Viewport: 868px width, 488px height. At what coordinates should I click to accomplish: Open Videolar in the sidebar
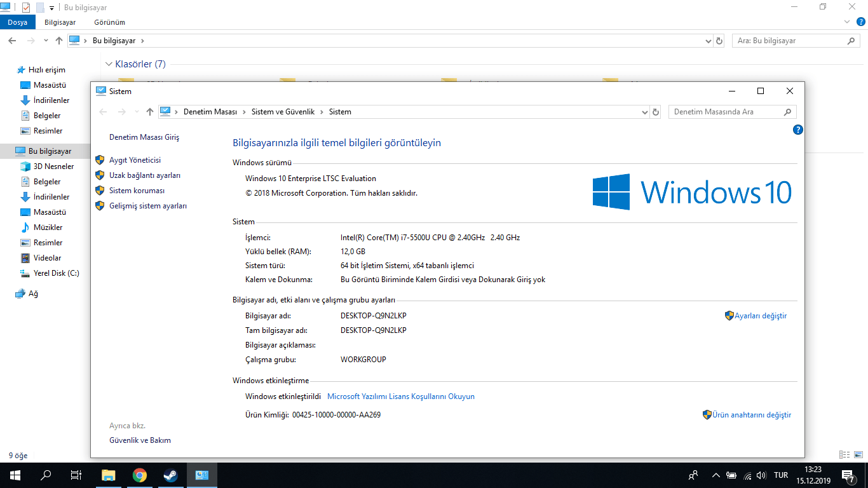(48, 258)
